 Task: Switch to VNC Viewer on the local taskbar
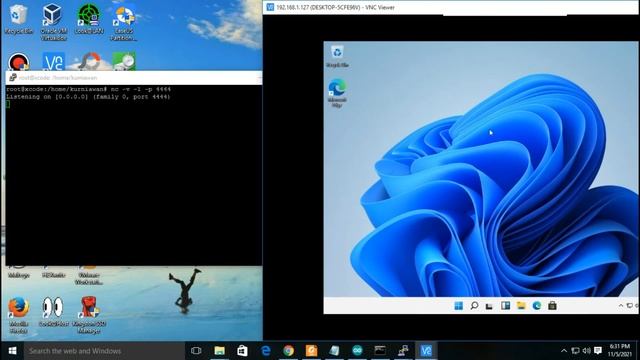(x=426, y=351)
